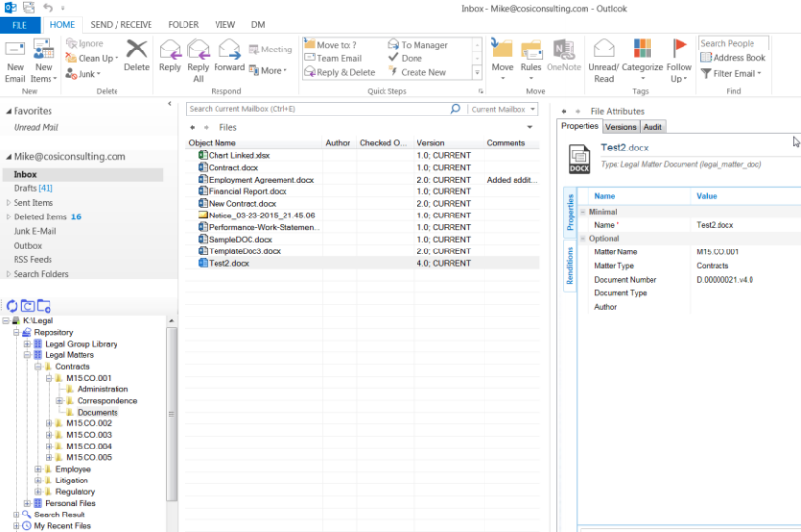Click the New Email icon
The height and width of the screenshot is (532, 801).
tap(15, 50)
